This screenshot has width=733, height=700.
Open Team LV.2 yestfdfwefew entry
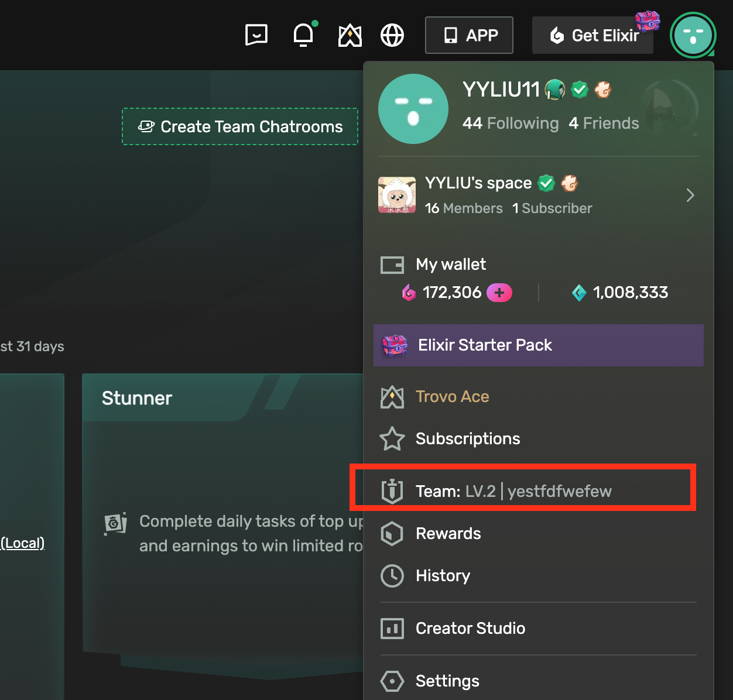pos(513,491)
